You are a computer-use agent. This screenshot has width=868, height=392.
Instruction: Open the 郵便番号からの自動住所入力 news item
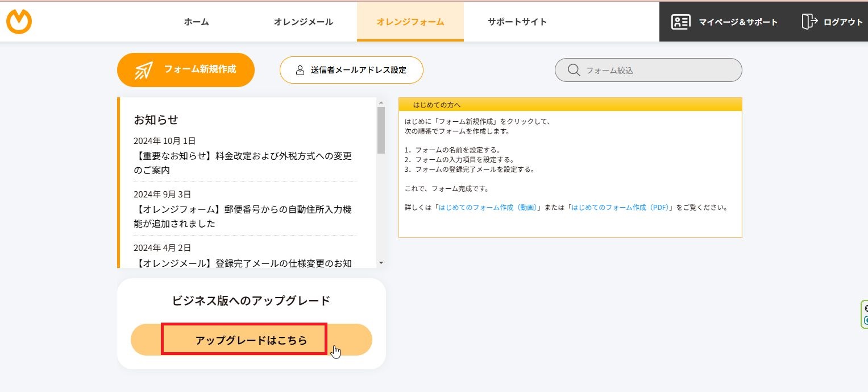(x=243, y=216)
